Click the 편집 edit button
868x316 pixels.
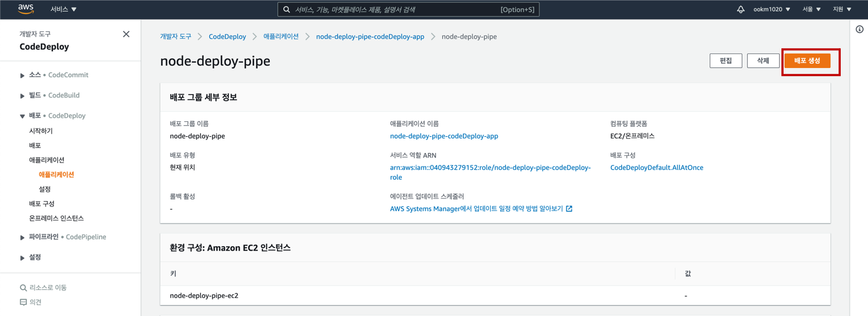point(725,61)
